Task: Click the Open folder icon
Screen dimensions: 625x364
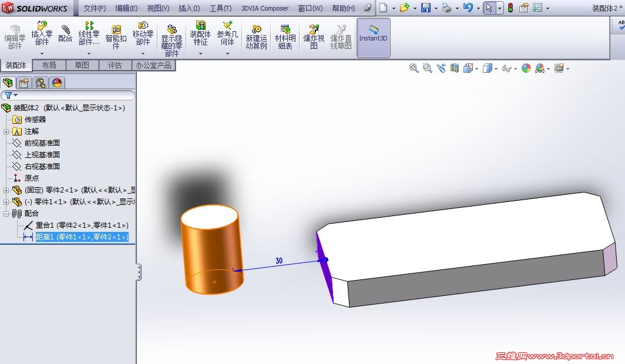Action: pyautogui.click(x=404, y=8)
